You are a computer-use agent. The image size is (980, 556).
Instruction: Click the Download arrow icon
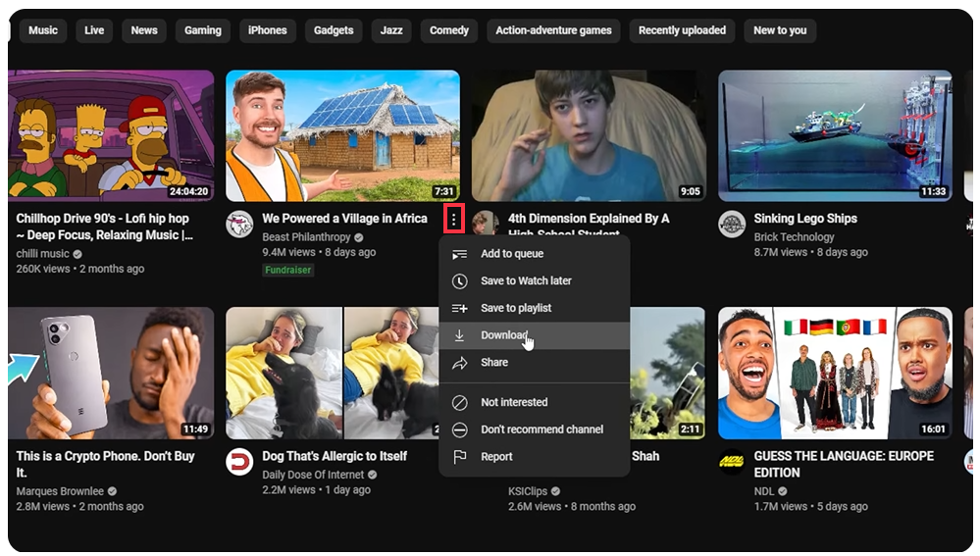[x=459, y=335]
